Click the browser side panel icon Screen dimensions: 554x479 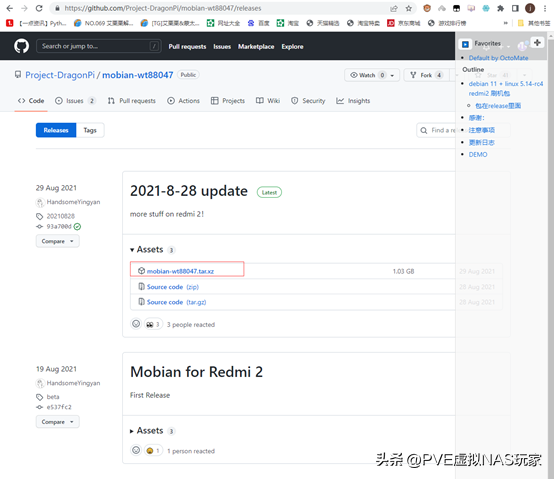point(515,8)
